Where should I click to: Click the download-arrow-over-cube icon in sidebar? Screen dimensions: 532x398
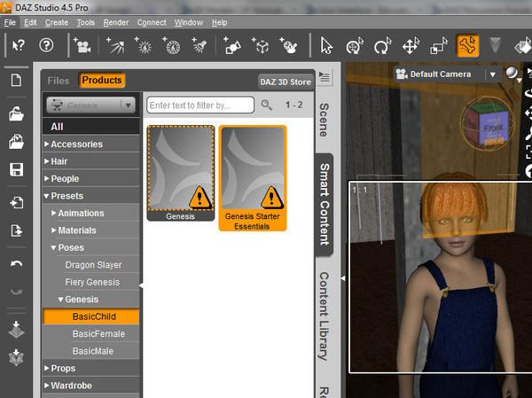[16, 357]
